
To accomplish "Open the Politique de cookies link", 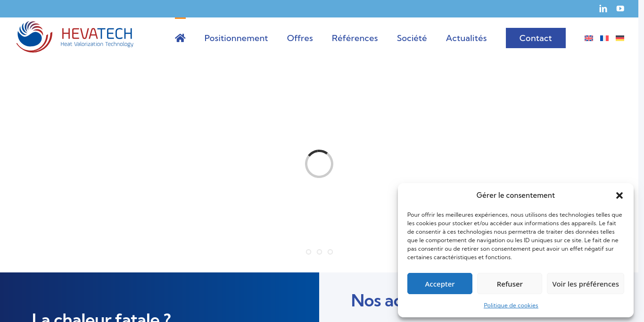I will (x=511, y=305).
